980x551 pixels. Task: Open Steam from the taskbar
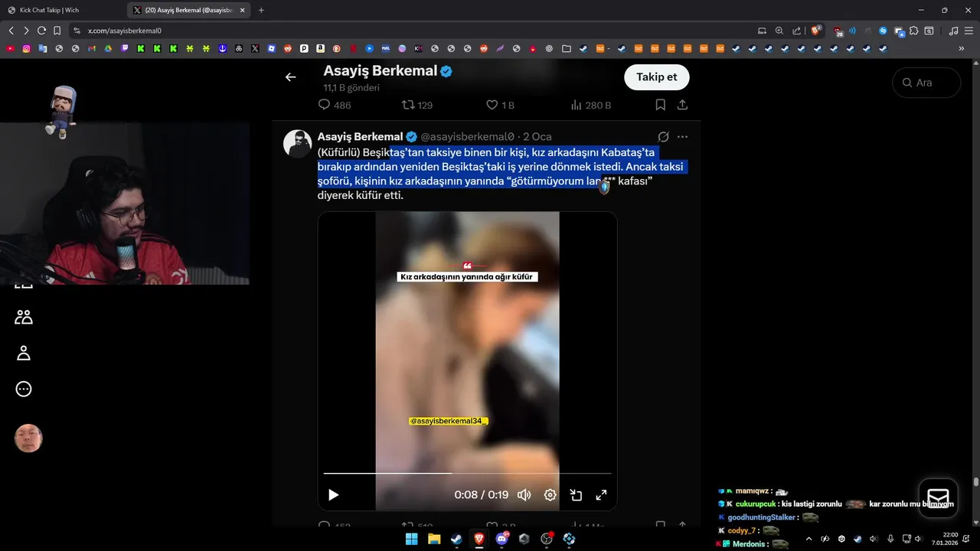click(456, 539)
